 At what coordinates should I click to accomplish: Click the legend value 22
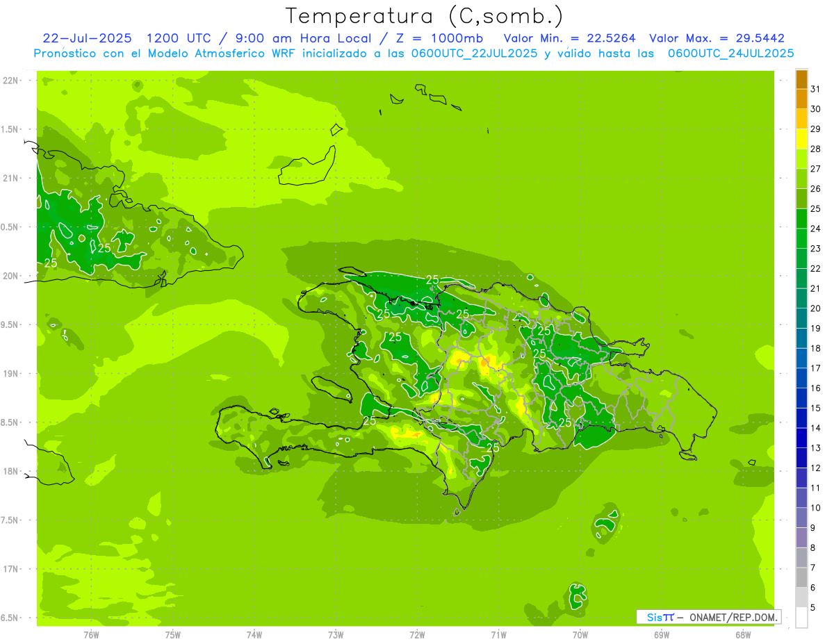click(815, 268)
